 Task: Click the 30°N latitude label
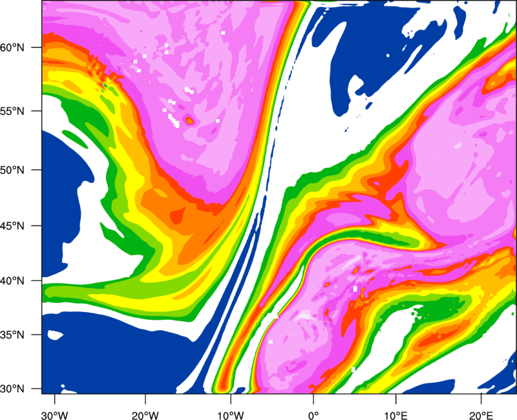tap(12, 389)
